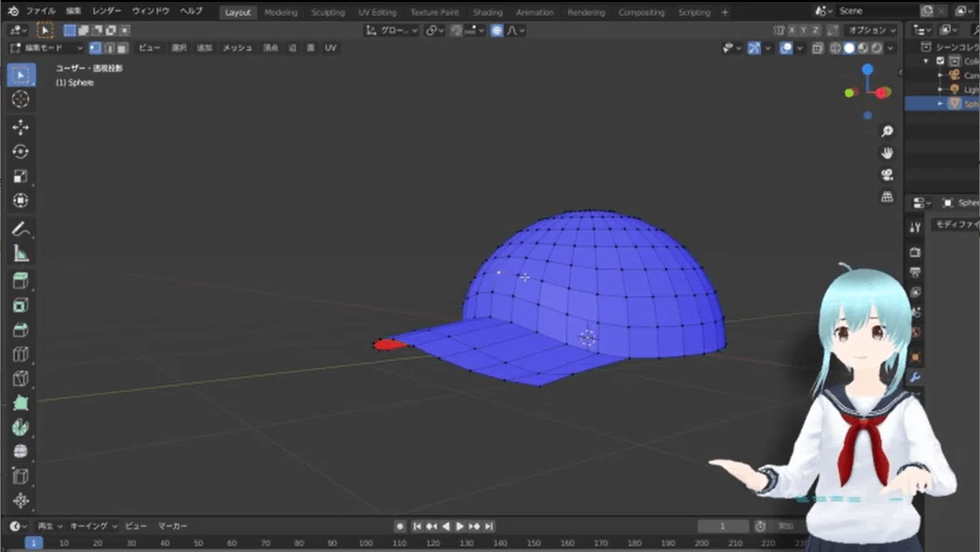980x552 pixels.
Task: Select the Measure tool
Action: click(20, 253)
